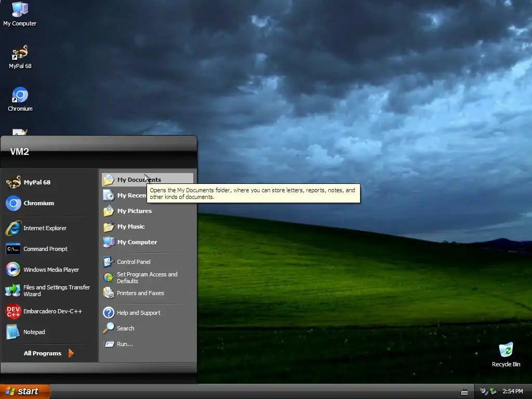The image size is (532, 399).
Task: Open Control Panel
Action: [147, 262]
